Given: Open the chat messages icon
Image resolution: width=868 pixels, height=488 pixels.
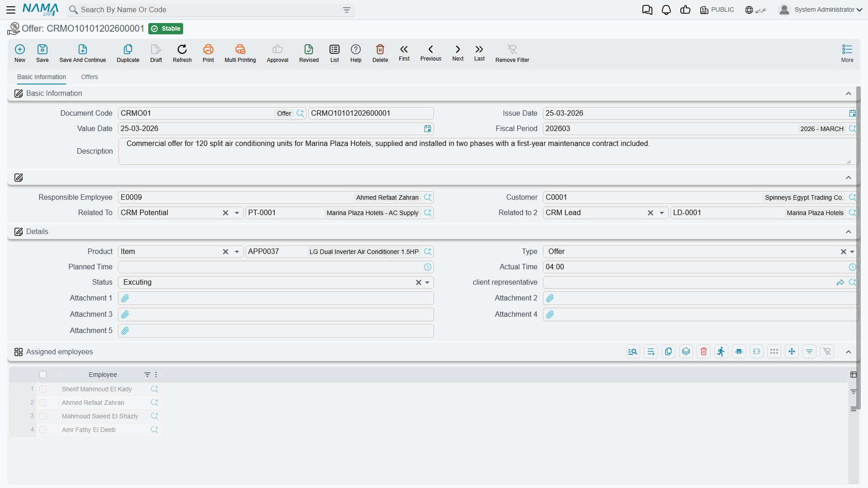Looking at the screenshot, I should (x=647, y=10).
